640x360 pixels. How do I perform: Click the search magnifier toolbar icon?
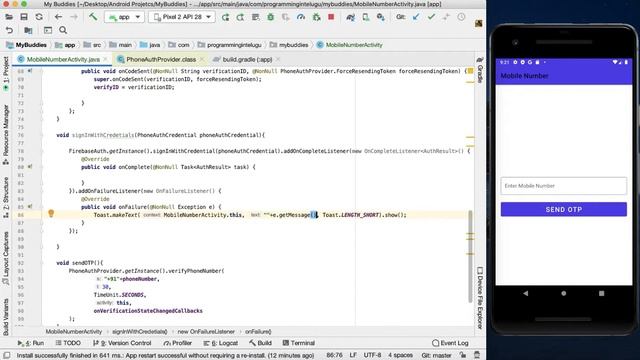pyautogui.click(x=63, y=30)
